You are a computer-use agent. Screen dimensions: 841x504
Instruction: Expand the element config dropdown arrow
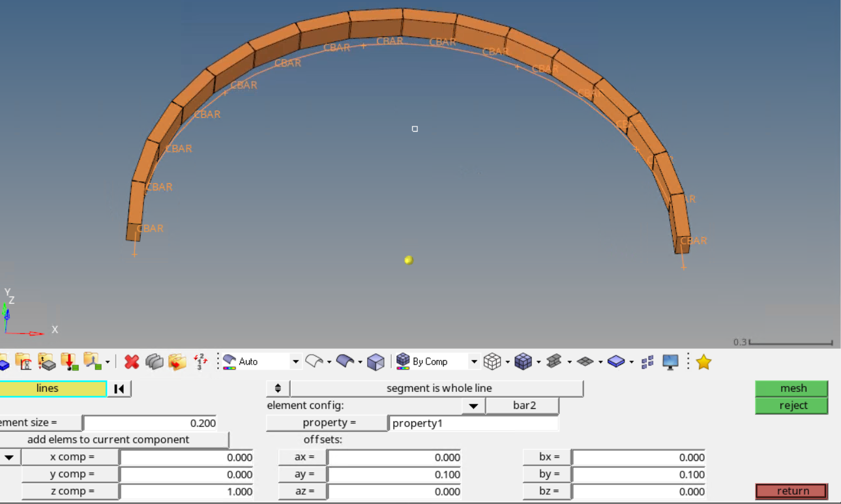(x=473, y=406)
